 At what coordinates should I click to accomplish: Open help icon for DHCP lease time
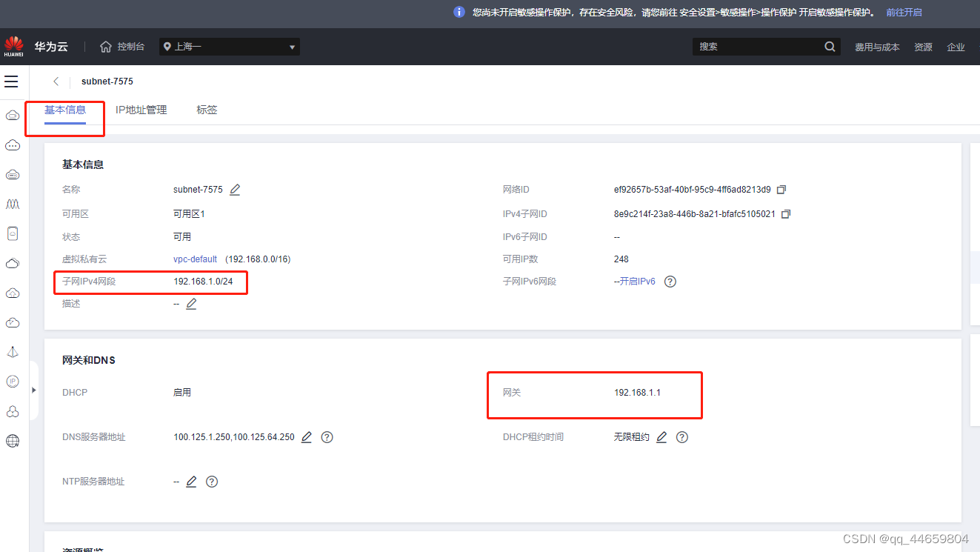pyautogui.click(x=682, y=437)
